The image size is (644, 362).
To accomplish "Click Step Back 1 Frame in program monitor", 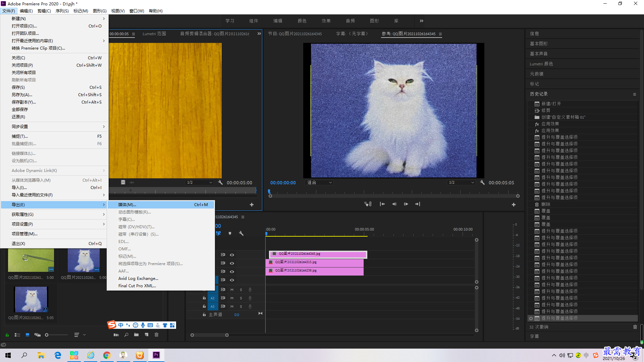I will pyautogui.click(x=394, y=204).
